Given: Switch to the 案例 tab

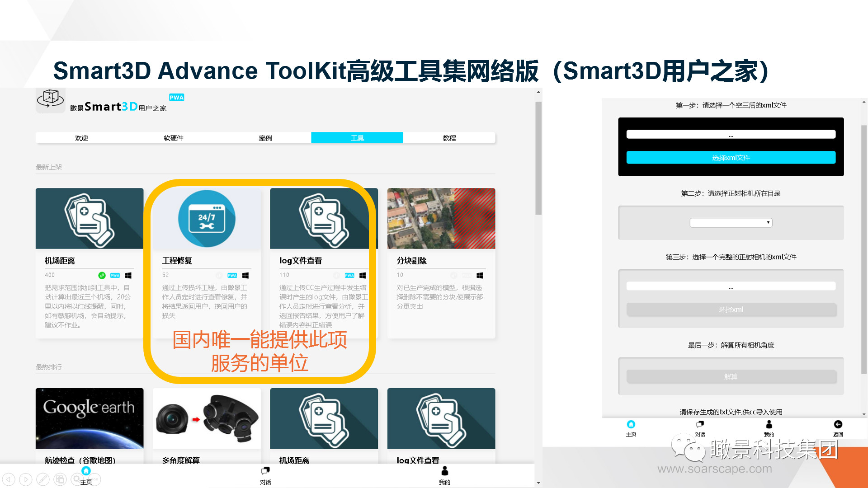Looking at the screenshot, I should (x=265, y=138).
